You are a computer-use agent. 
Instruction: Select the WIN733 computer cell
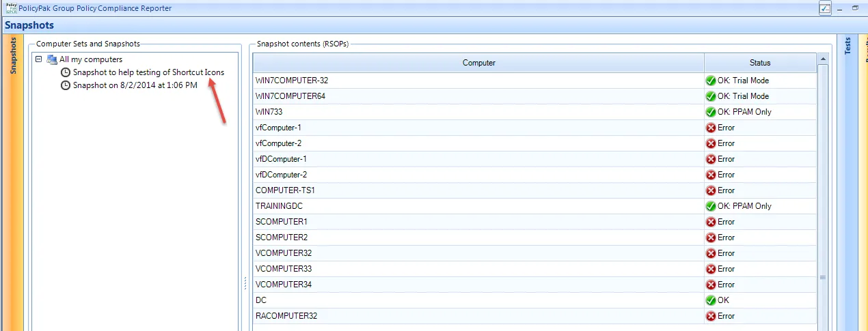point(478,112)
